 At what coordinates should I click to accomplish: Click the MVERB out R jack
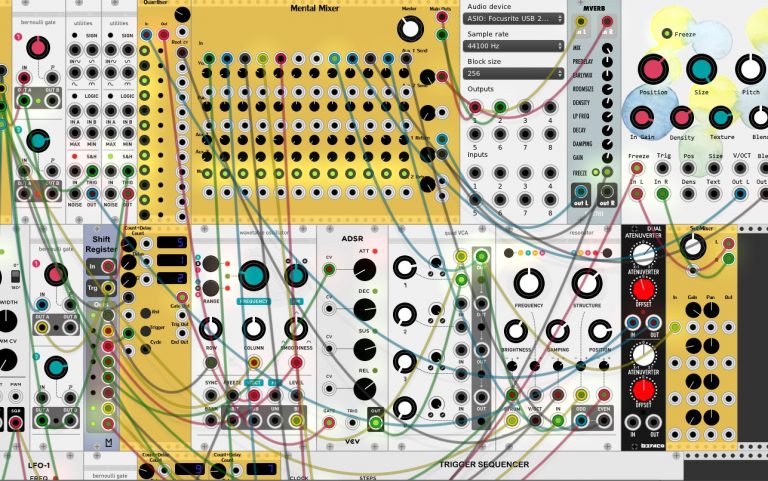coord(607,191)
